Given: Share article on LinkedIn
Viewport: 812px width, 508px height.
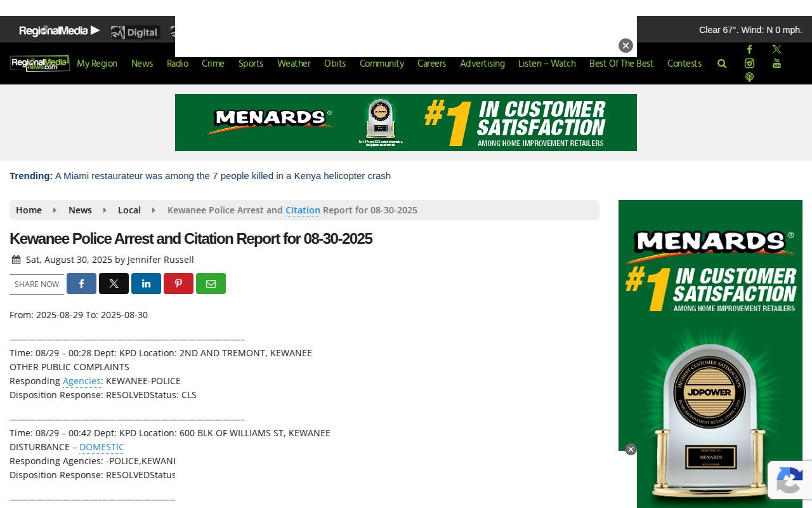Looking at the screenshot, I should point(146,283).
